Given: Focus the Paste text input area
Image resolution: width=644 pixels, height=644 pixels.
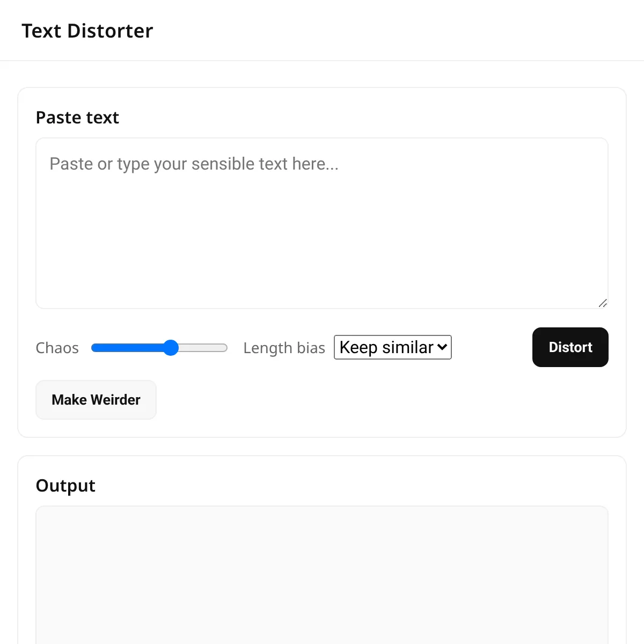Looking at the screenshot, I should 322,223.
